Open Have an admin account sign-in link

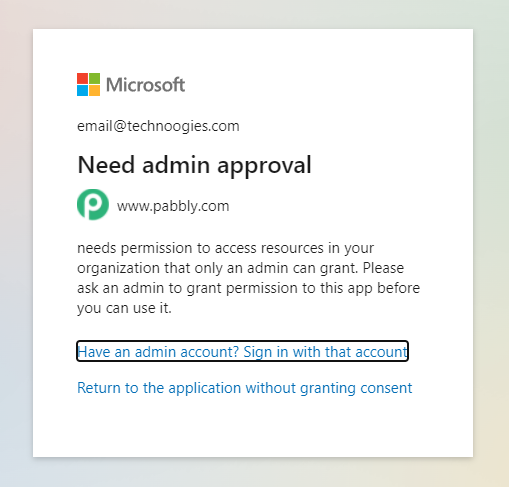coord(242,351)
